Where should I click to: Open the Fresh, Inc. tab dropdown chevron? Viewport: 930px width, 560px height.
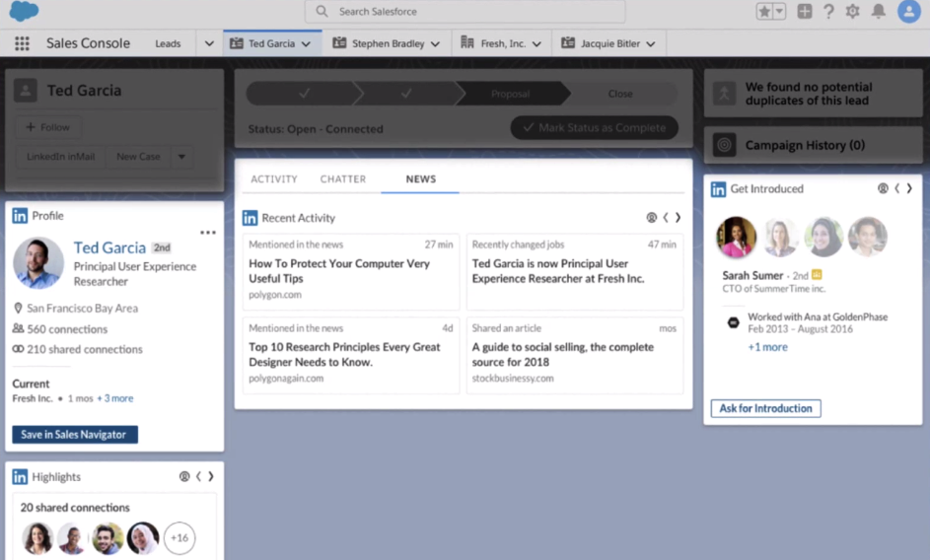tap(537, 44)
